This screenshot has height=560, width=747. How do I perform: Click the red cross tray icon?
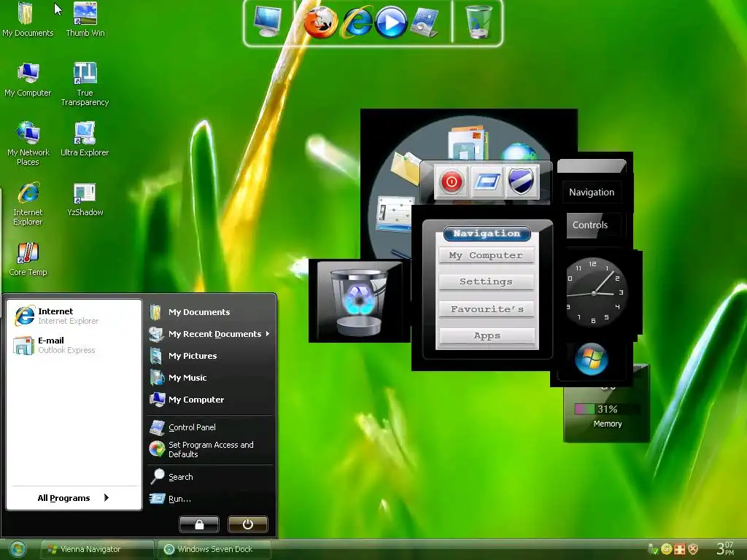tap(680, 549)
